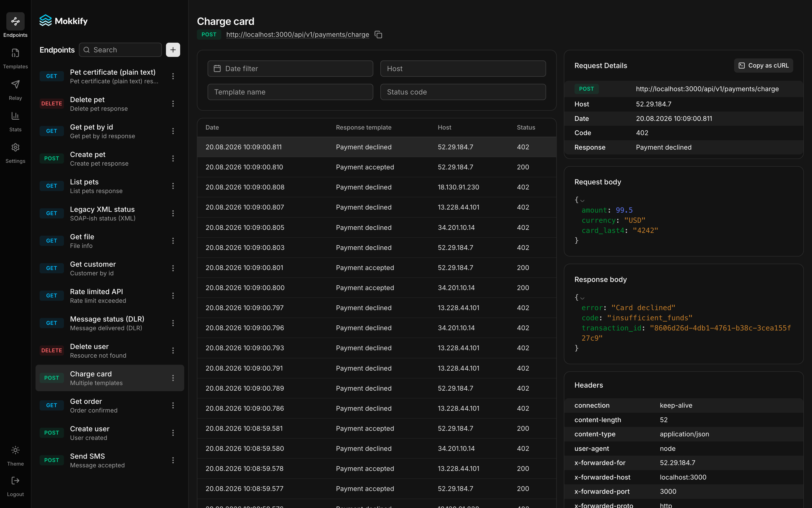This screenshot has height=508, width=812.
Task: Open the Stats section
Action: 15,121
